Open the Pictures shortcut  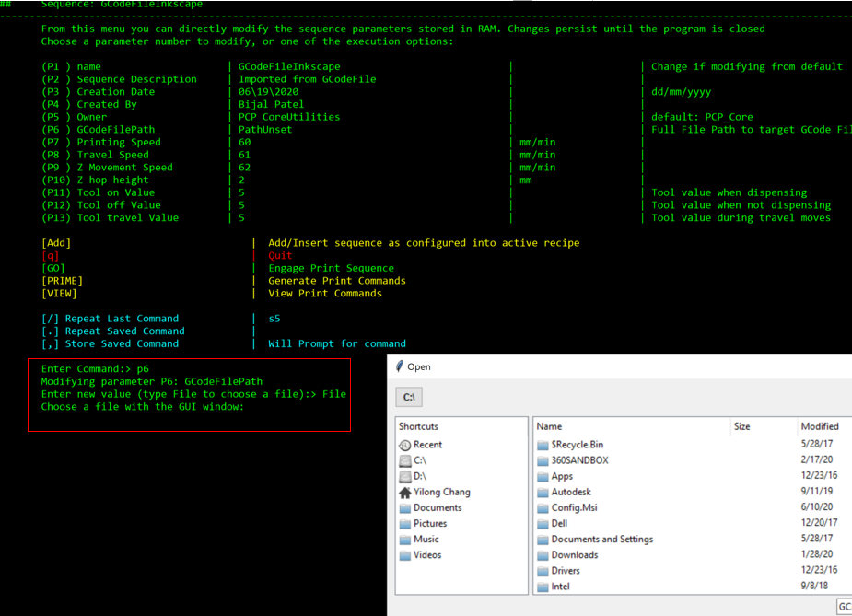point(430,523)
